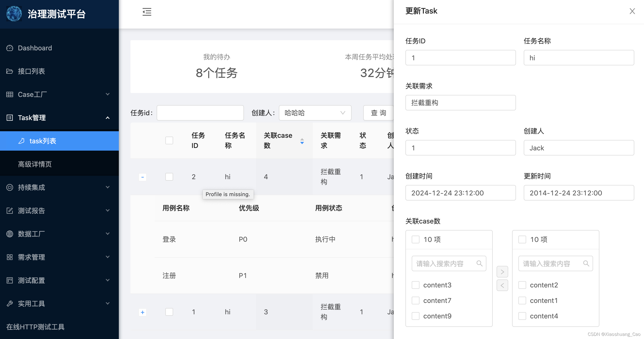Collapse the Task管理 submenu chevron
The width and height of the screenshot is (644, 339).
[x=108, y=118]
